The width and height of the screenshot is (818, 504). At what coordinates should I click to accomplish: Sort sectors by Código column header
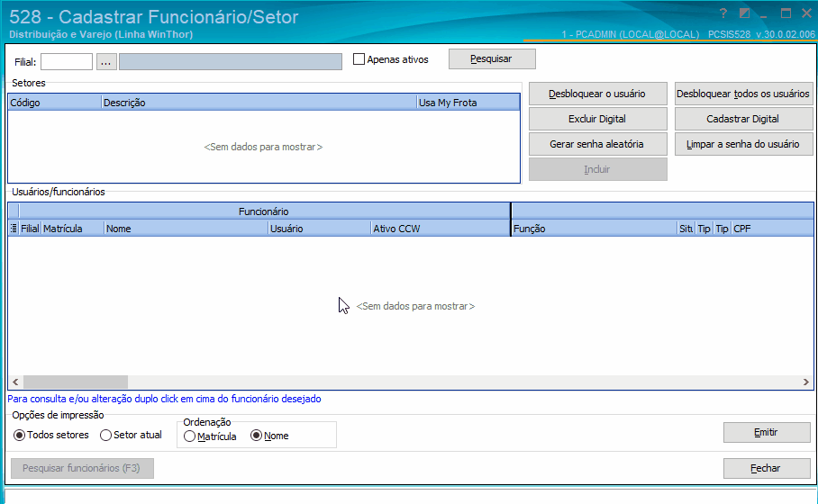click(x=55, y=103)
